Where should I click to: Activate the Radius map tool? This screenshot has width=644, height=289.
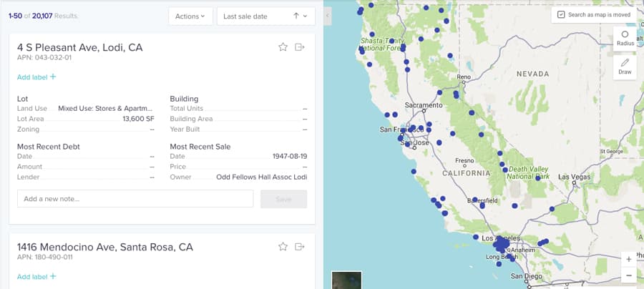(625, 39)
